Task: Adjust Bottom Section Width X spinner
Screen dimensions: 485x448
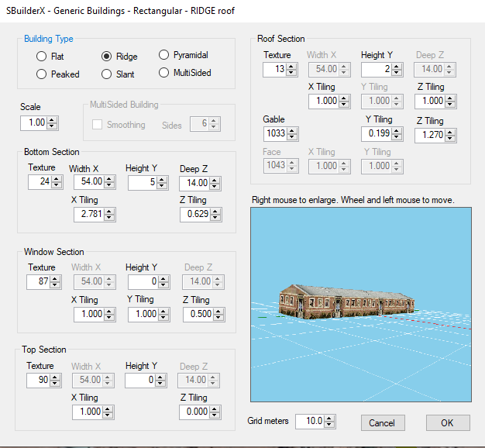Action: [x=109, y=182]
